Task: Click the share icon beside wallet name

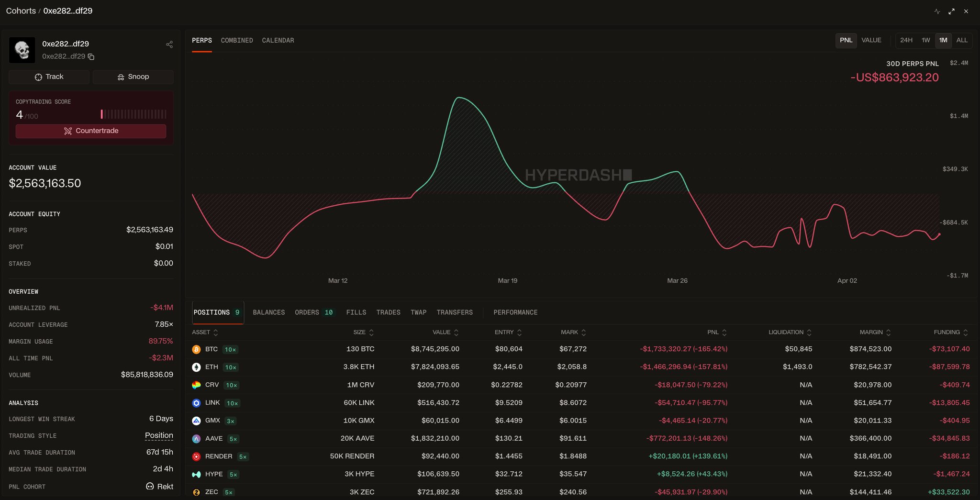Action: 169,44
